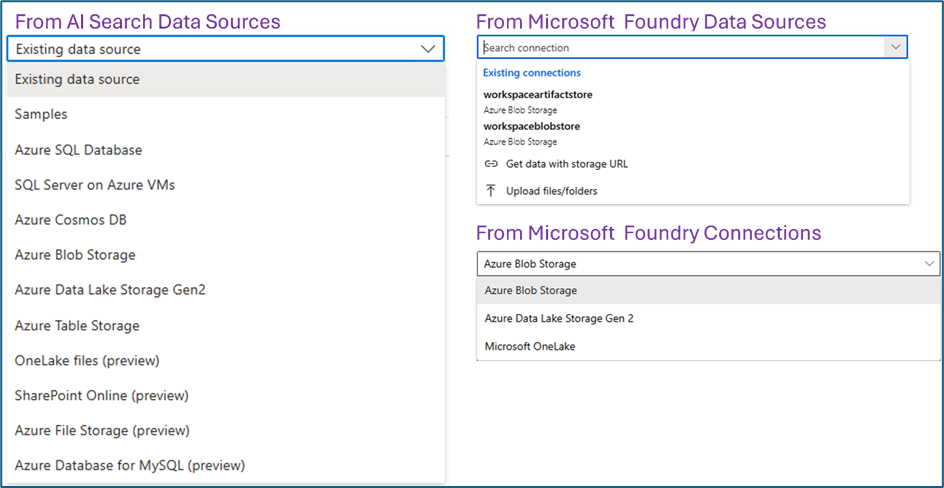Expand the Existing data source dropdown chevron
The height and width of the screenshot is (488, 944).
click(x=428, y=49)
